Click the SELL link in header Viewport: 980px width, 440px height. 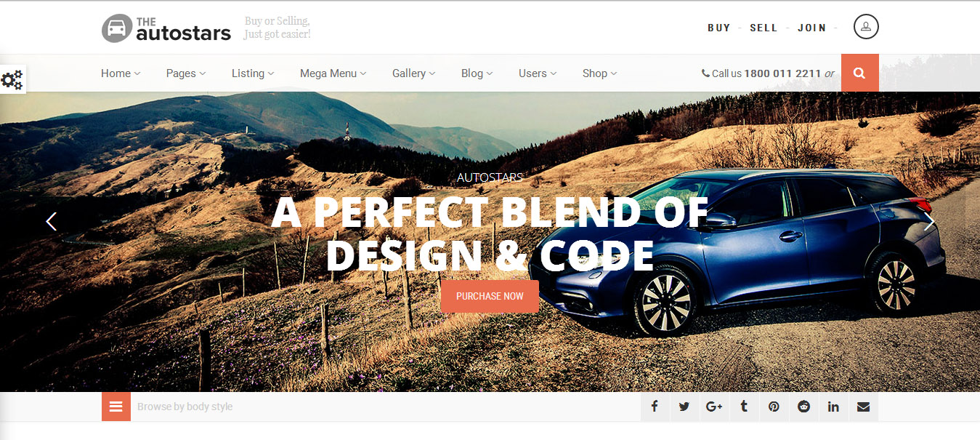click(764, 28)
